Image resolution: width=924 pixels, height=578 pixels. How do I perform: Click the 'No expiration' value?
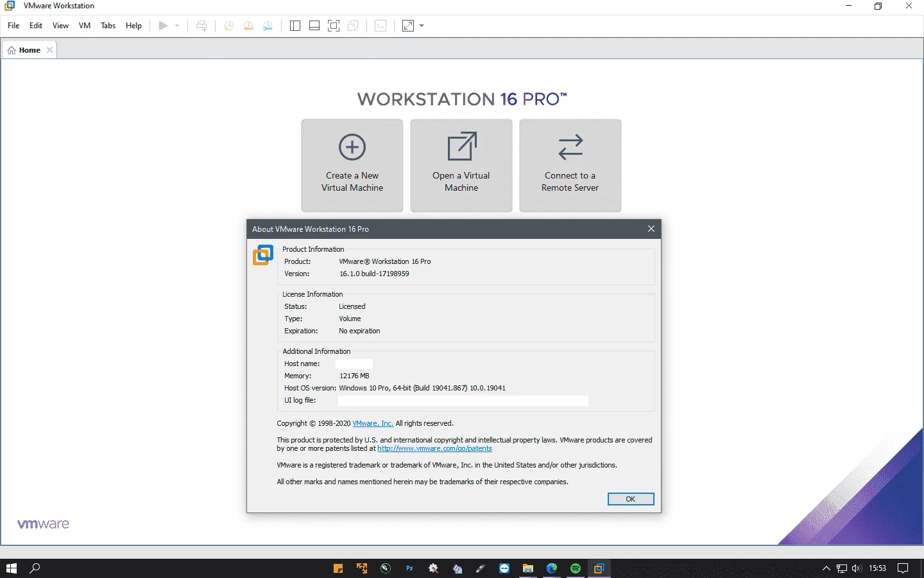pyautogui.click(x=359, y=331)
